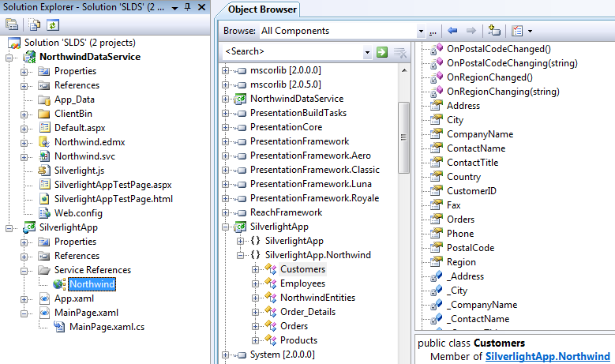Click the Show All Files toolbar icon
The height and width of the screenshot is (364, 615).
(35, 25)
